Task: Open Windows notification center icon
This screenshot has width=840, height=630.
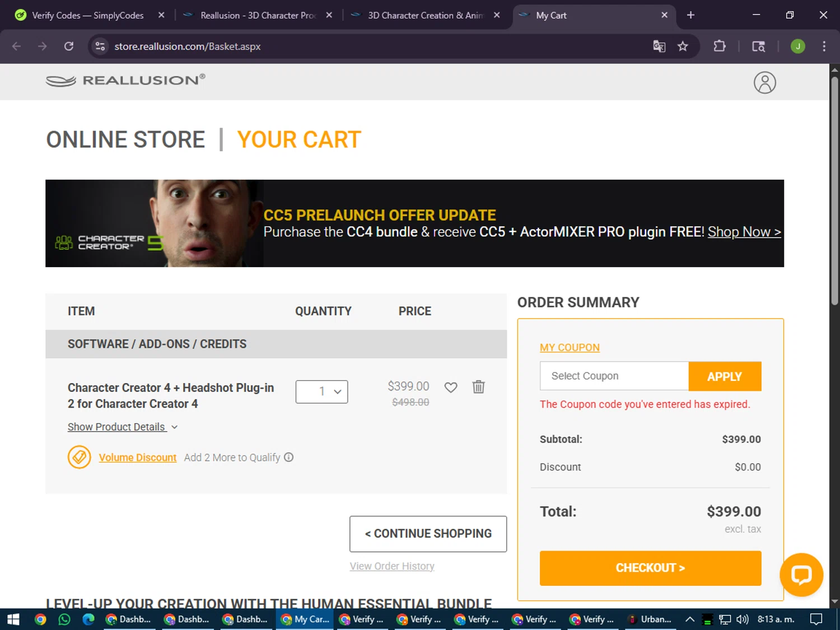Action: pos(816,619)
